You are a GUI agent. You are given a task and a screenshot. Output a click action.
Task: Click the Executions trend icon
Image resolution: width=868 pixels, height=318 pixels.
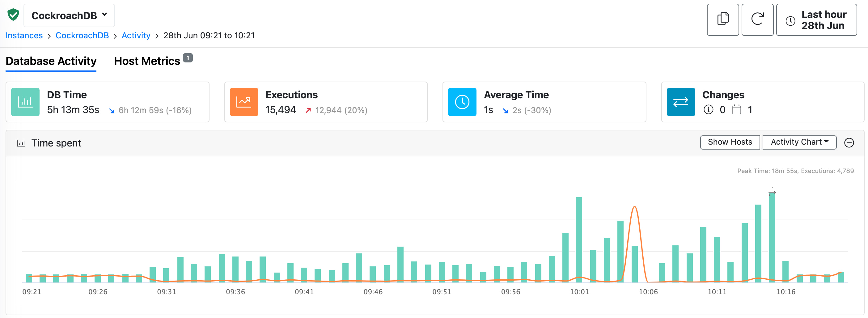pyautogui.click(x=244, y=102)
